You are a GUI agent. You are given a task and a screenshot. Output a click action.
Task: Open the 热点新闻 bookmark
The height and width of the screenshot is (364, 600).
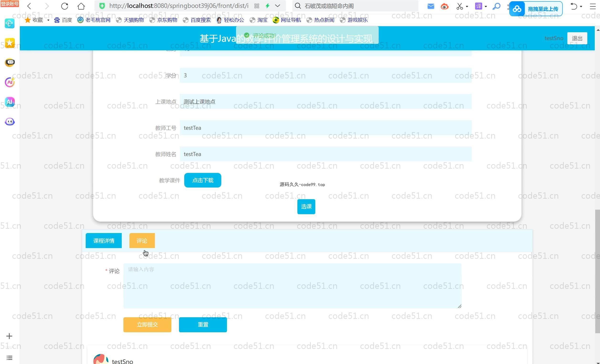point(320,20)
